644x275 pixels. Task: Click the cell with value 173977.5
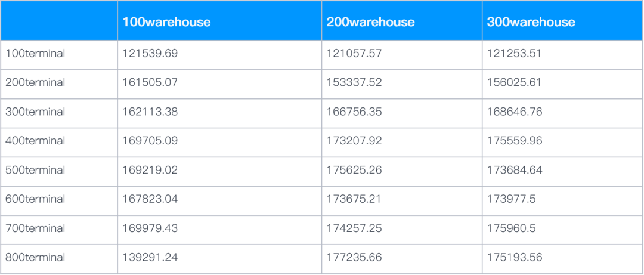[x=512, y=199]
